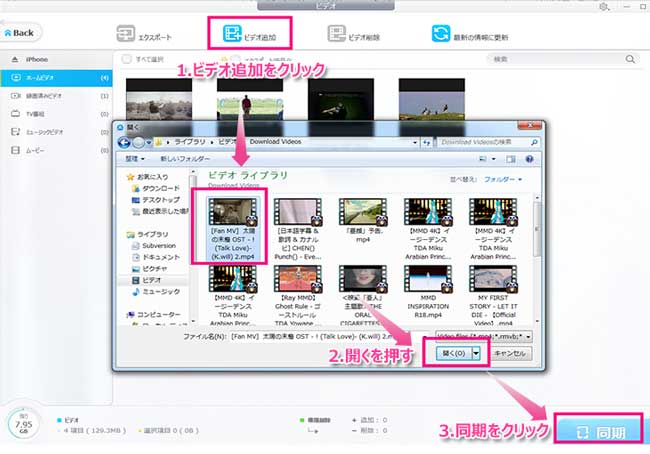
Task: Select the ムービー sidebar category
Action: click(x=56, y=150)
